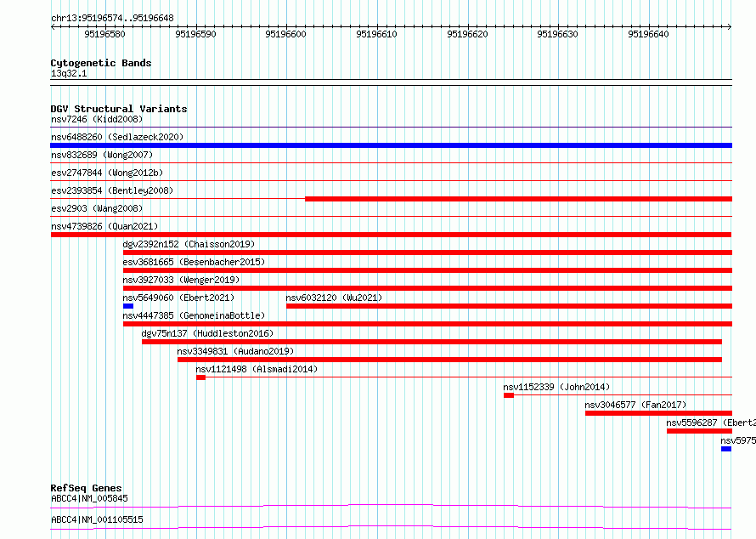Click the Cytogenetic Bands track title
The image size is (756, 539).
pos(101,63)
